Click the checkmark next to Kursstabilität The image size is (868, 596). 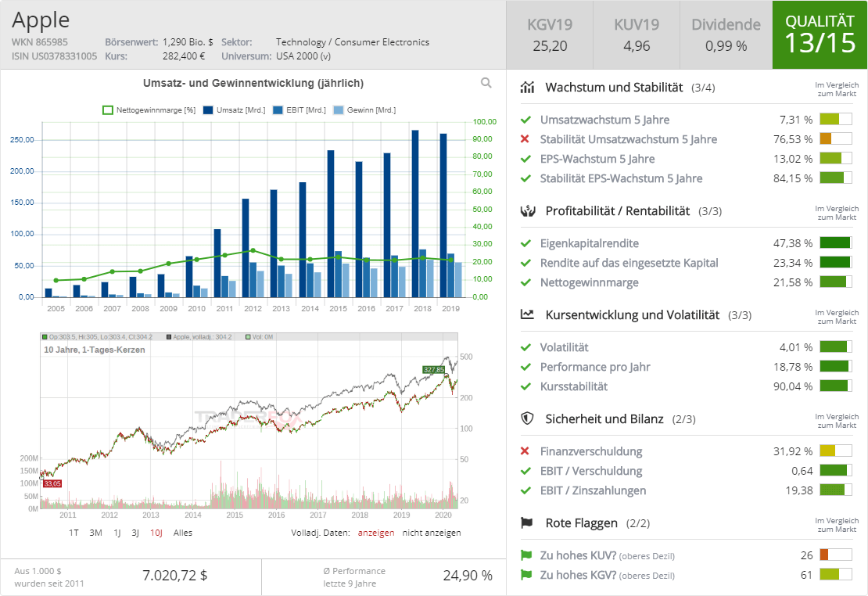pos(526,386)
